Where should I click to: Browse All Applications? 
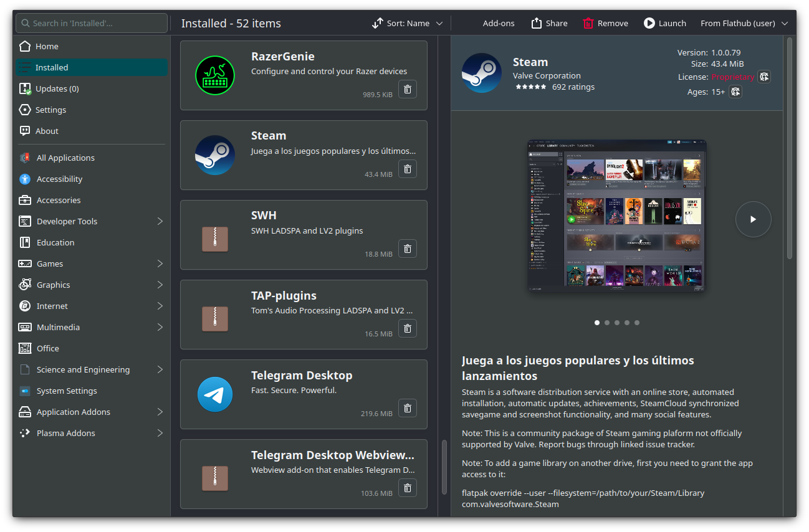click(92, 158)
